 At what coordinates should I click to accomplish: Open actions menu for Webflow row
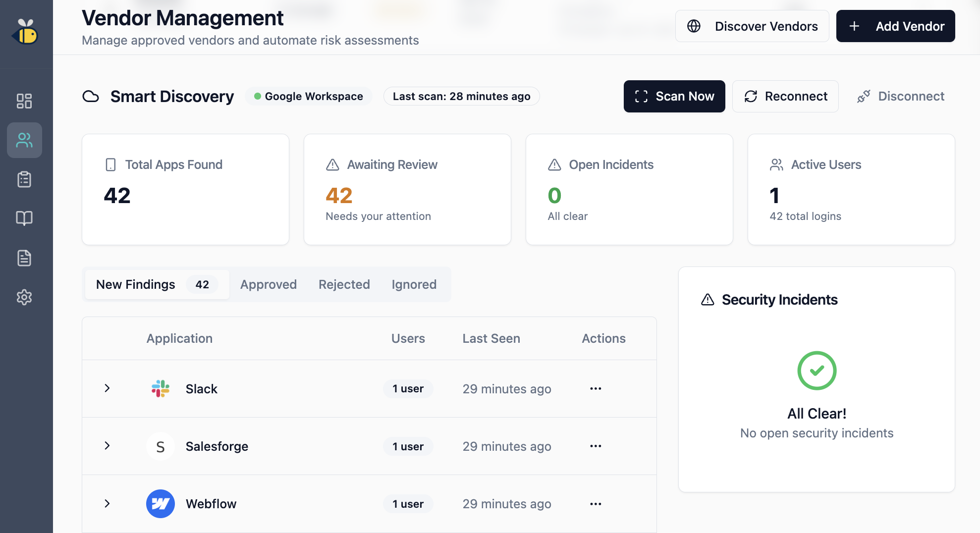pyautogui.click(x=596, y=504)
